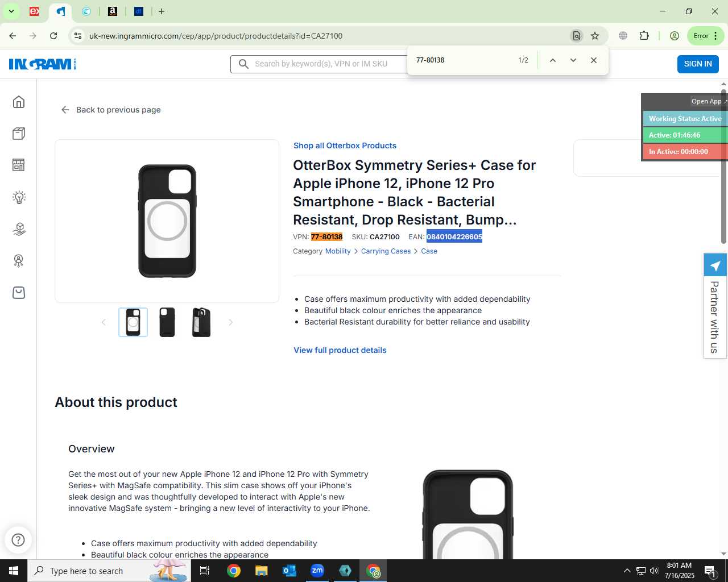
Task: Open the Windows Start menu
Action: point(14,571)
